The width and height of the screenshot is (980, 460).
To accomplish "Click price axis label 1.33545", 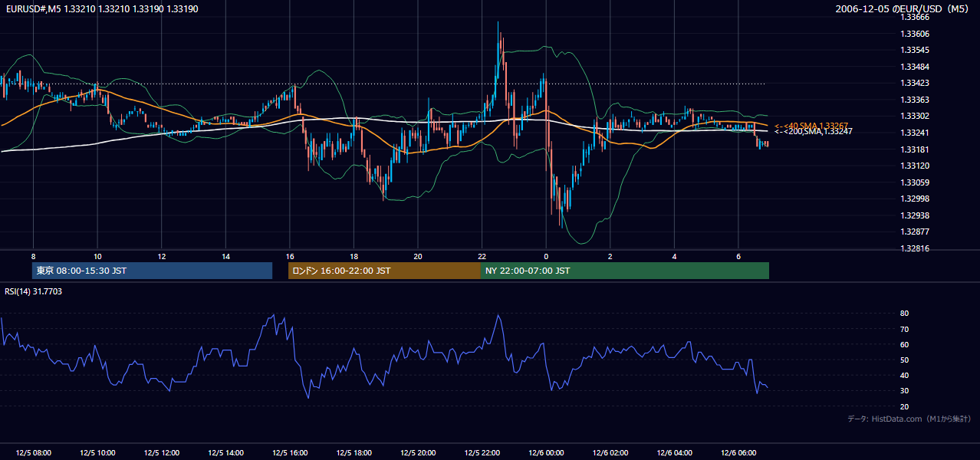I will [914, 50].
